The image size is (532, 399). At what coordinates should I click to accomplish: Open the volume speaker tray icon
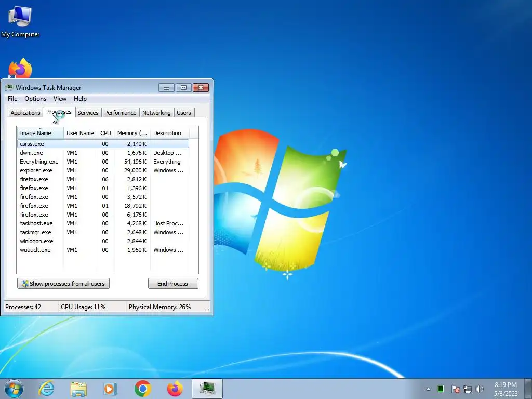coord(480,389)
